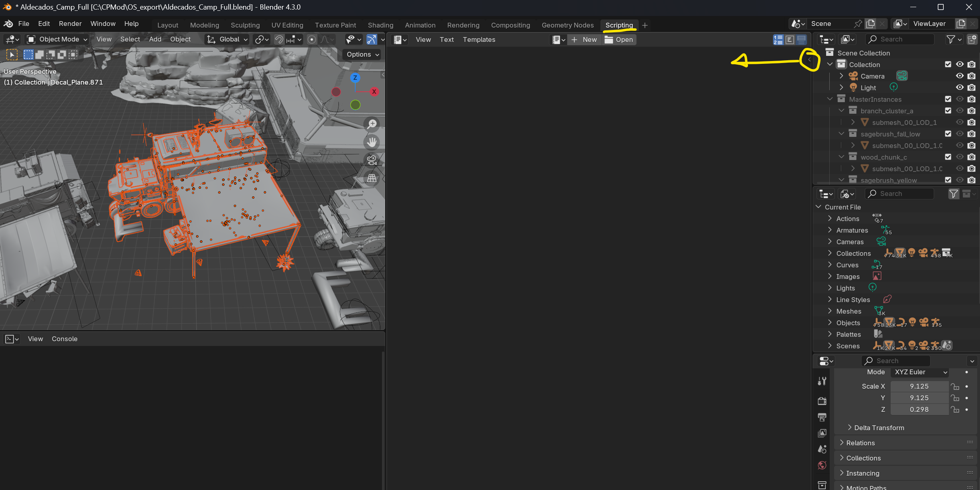Click the Scale X value field
The height and width of the screenshot is (490, 980).
919,386
